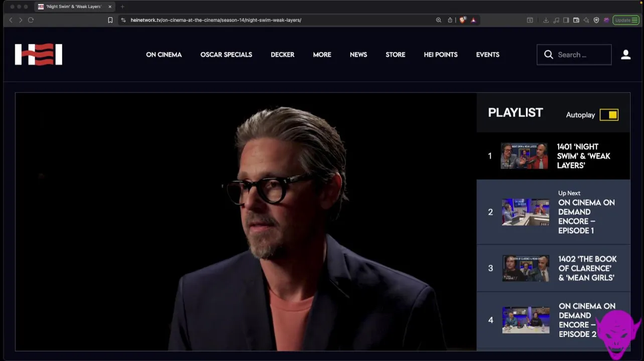Play 1402 'The Book of Clarence' & 'Mean Girls'

pyautogui.click(x=588, y=268)
